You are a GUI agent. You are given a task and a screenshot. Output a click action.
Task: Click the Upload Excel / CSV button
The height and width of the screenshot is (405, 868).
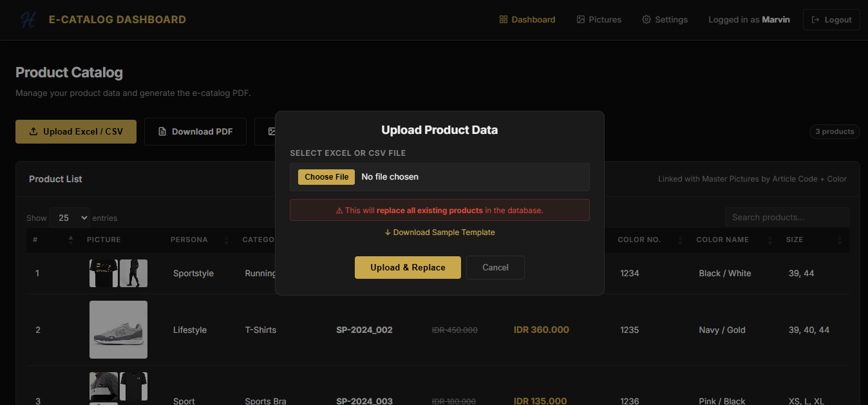(x=76, y=131)
